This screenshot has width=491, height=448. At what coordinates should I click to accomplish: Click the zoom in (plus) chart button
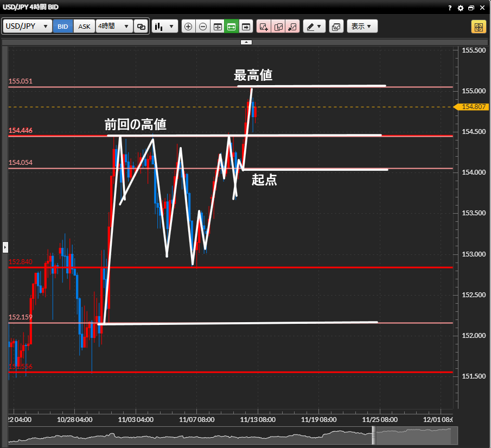188,27
